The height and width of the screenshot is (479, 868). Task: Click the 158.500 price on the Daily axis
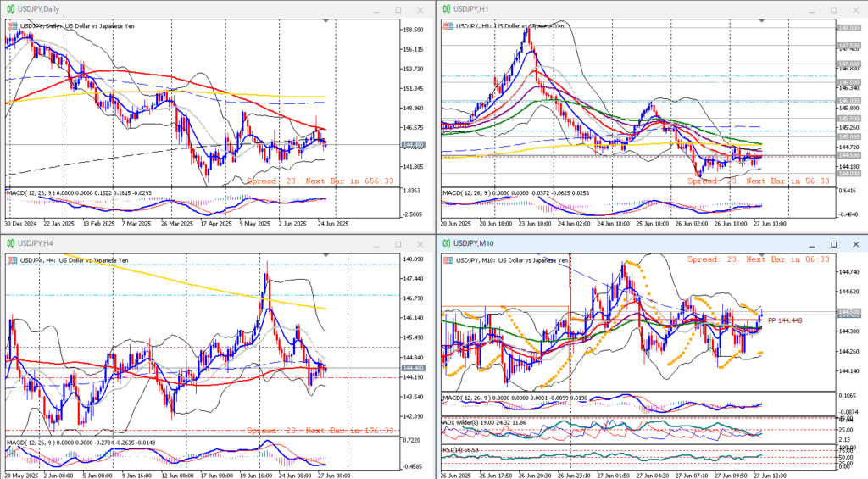click(414, 30)
